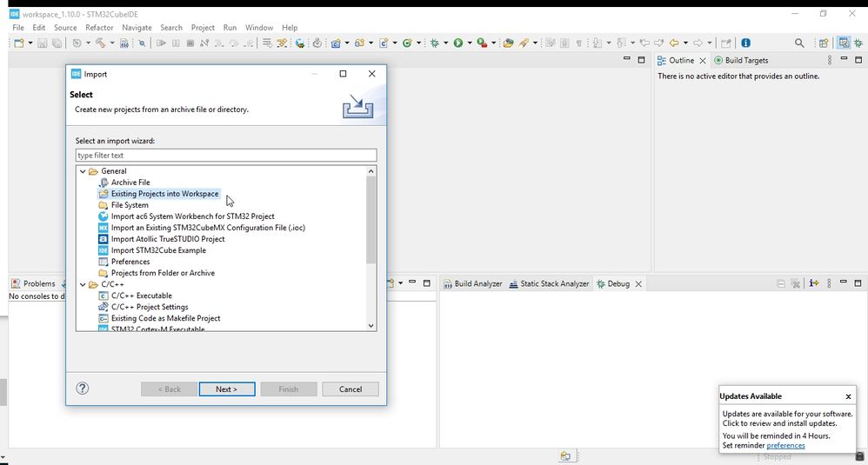
Task: Open the Help menu
Action: click(290, 28)
